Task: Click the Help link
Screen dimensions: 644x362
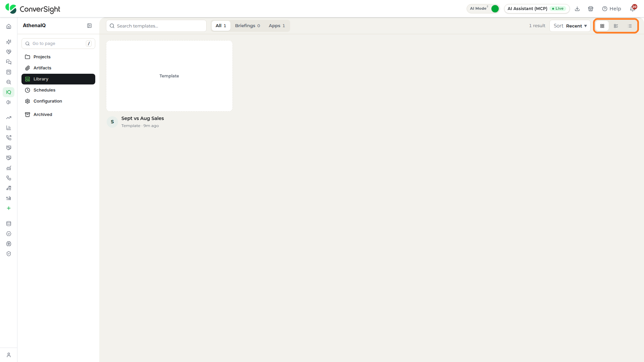Action: [611, 9]
